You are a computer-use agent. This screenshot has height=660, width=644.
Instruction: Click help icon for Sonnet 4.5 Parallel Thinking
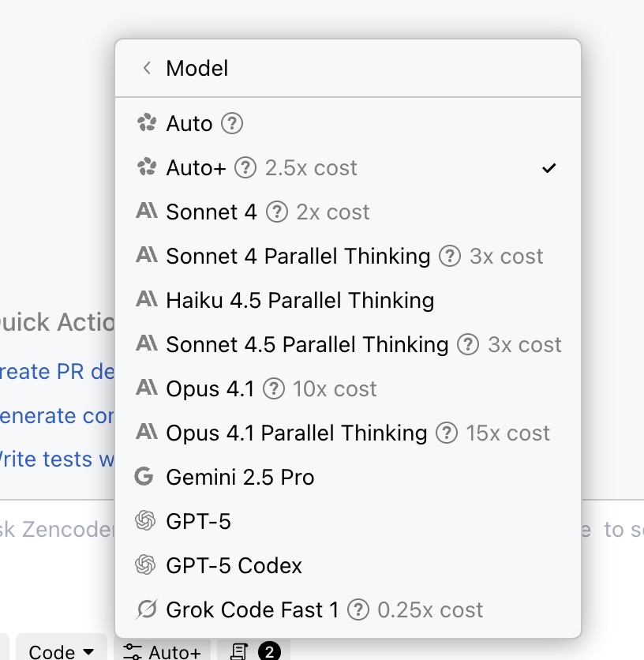tap(469, 345)
